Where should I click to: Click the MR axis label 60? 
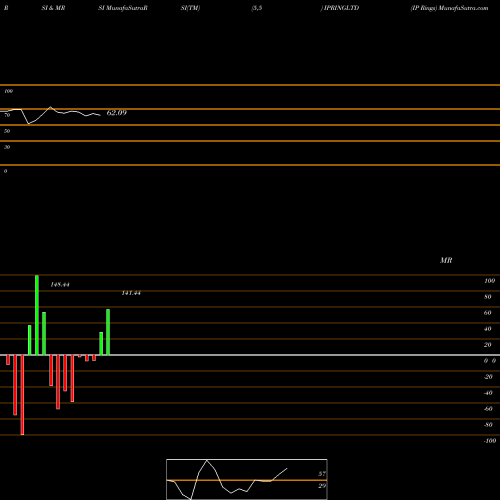[487, 313]
